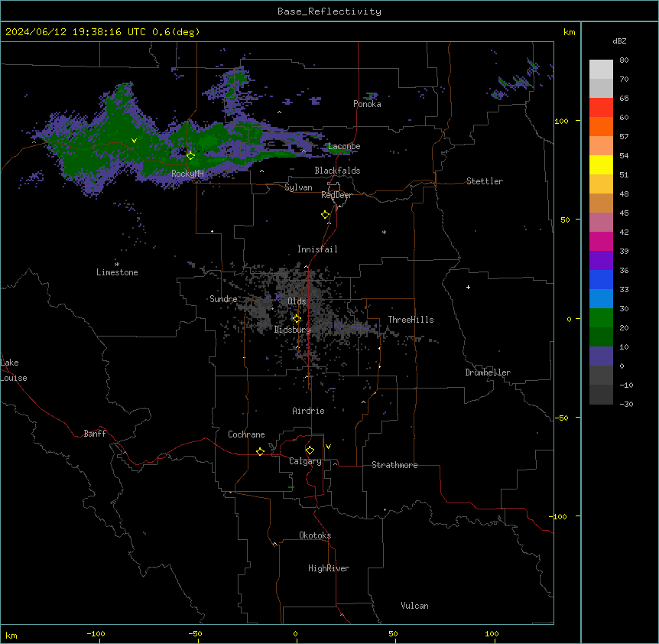The width and height of the screenshot is (659, 644).
Task: Click the Banff town label
Action: (95, 434)
